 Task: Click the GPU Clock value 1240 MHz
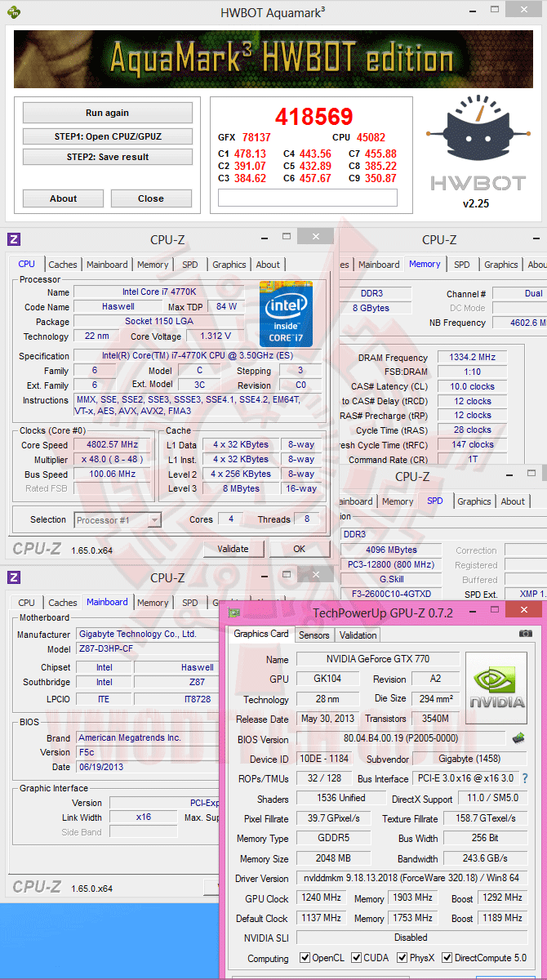coord(320,898)
